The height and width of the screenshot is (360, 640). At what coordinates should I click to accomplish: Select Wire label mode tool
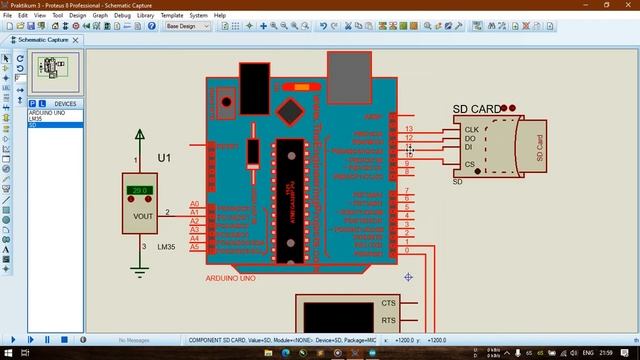click(x=6, y=88)
